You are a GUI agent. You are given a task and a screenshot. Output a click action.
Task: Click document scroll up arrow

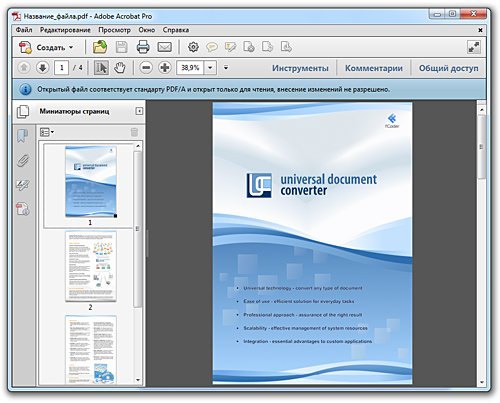481,110
